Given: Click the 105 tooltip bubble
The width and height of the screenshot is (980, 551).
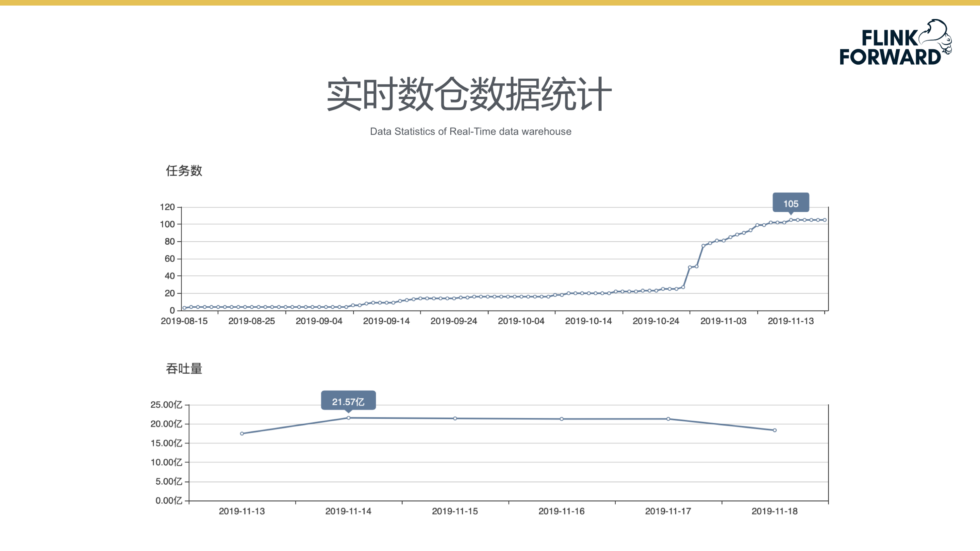Looking at the screenshot, I should pyautogui.click(x=790, y=203).
